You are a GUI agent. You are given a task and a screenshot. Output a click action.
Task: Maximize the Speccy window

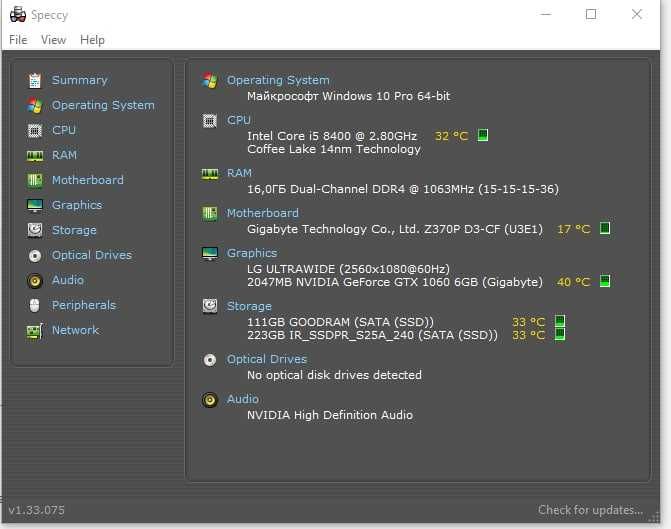point(591,14)
